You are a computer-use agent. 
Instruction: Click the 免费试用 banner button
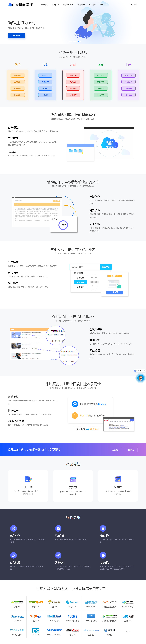[x=115, y=450]
